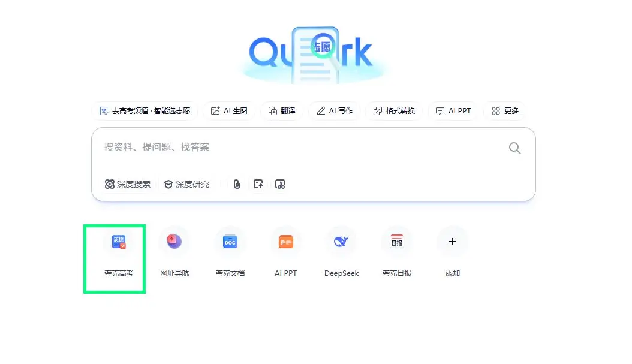Image resolution: width=632 pixels, height=364 pixels.
Task: Select the 翻译 translate tool
Action: click(282, 111)
